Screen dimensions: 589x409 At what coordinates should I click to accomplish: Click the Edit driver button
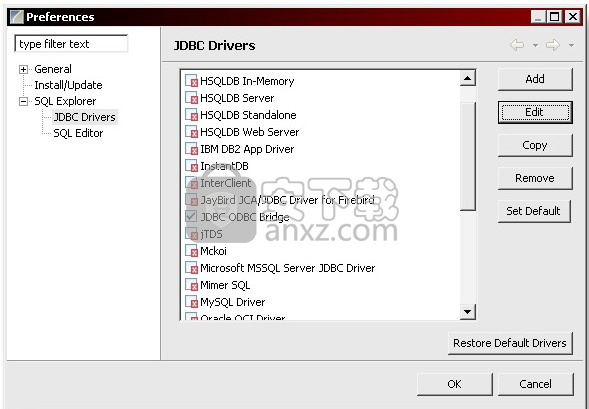(535, 112)
